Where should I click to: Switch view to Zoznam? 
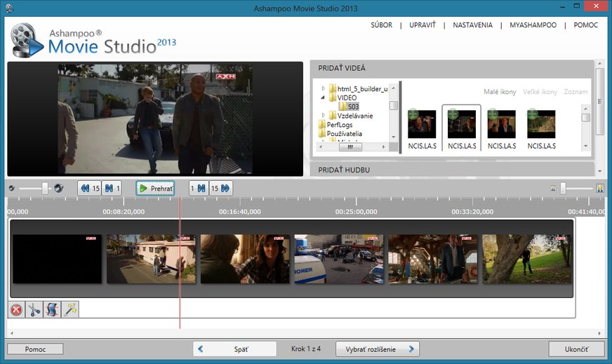(576, 92)
